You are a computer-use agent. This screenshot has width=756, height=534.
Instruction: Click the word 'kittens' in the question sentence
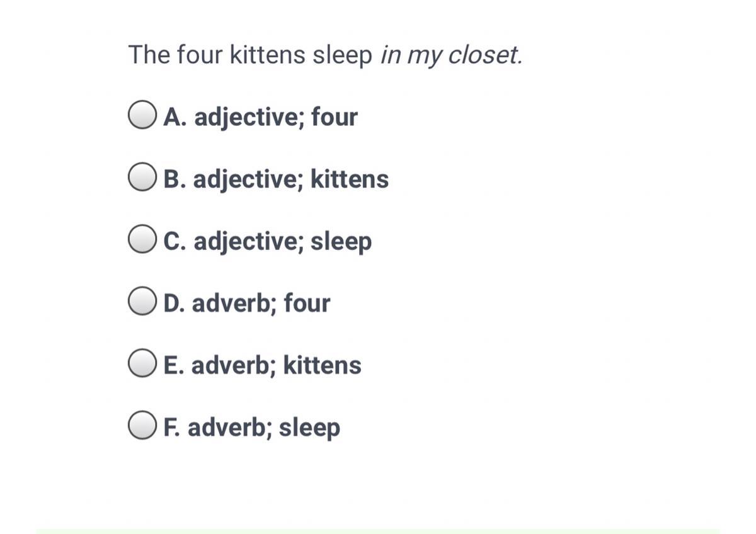(267, 55)
